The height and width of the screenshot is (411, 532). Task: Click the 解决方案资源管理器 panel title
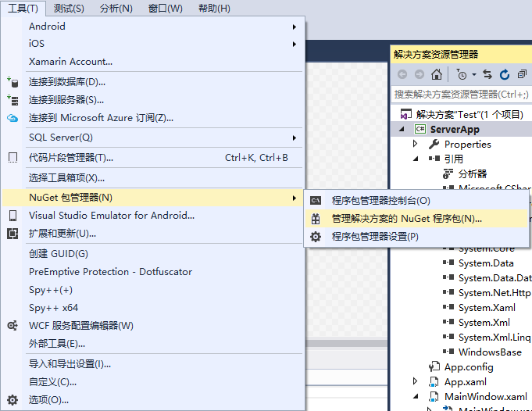(436, 54)
